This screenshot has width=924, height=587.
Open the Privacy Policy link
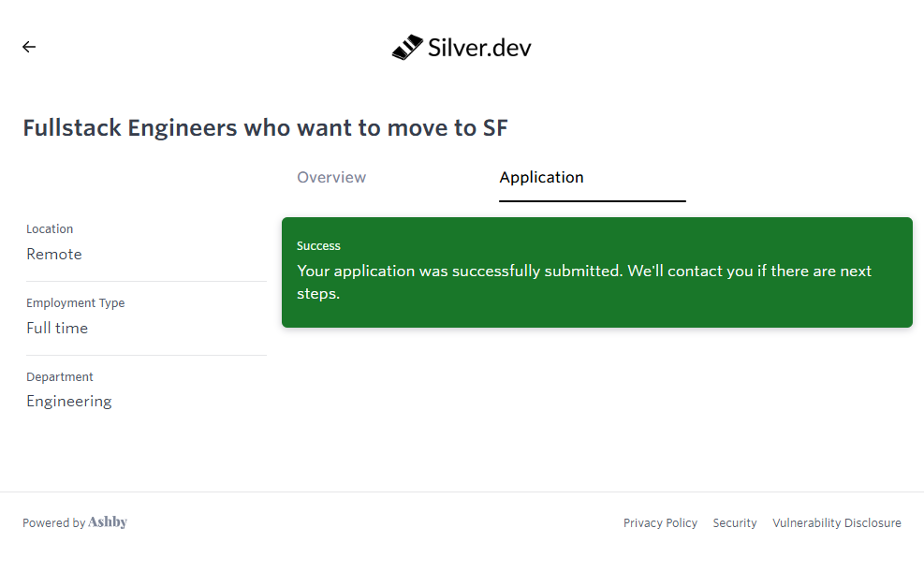[660, 523]
